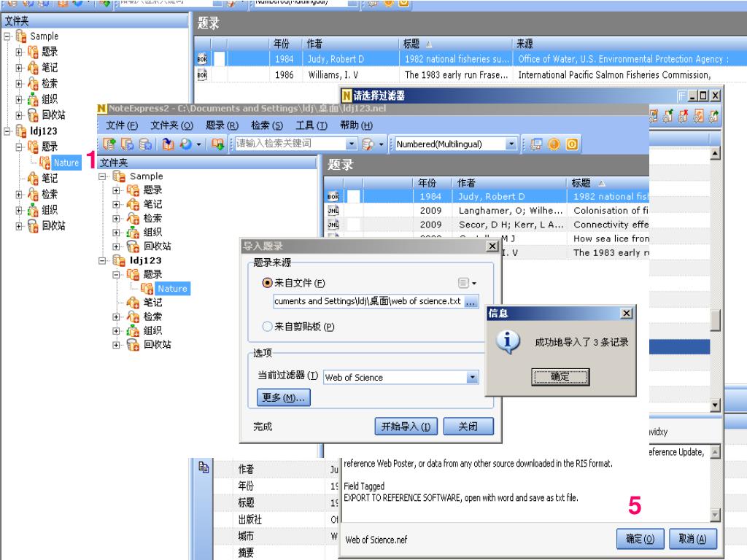Click the 更多(M)... button

click(284, 397)
